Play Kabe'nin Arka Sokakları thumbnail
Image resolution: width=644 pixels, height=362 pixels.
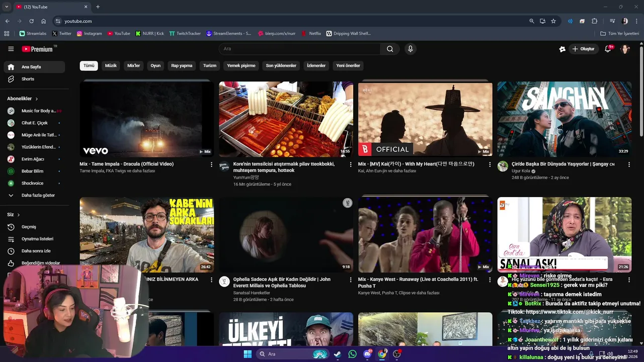[146, 235]
